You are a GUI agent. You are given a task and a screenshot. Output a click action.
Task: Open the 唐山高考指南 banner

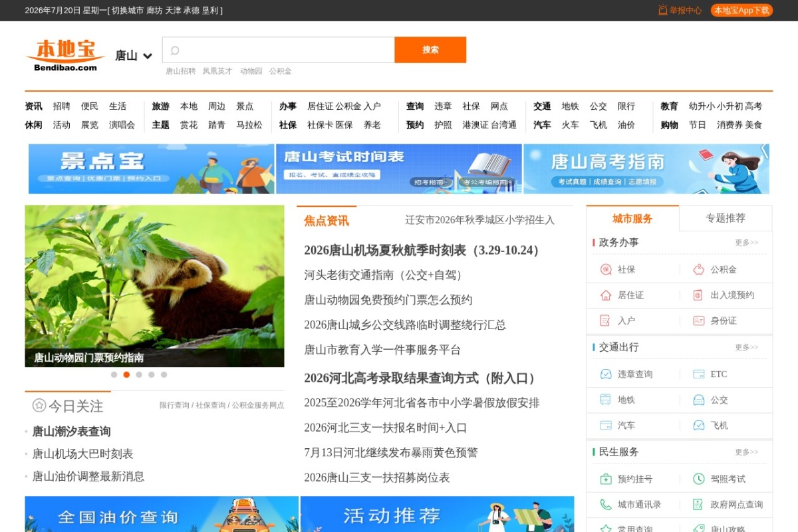click(x=646, y=169)
